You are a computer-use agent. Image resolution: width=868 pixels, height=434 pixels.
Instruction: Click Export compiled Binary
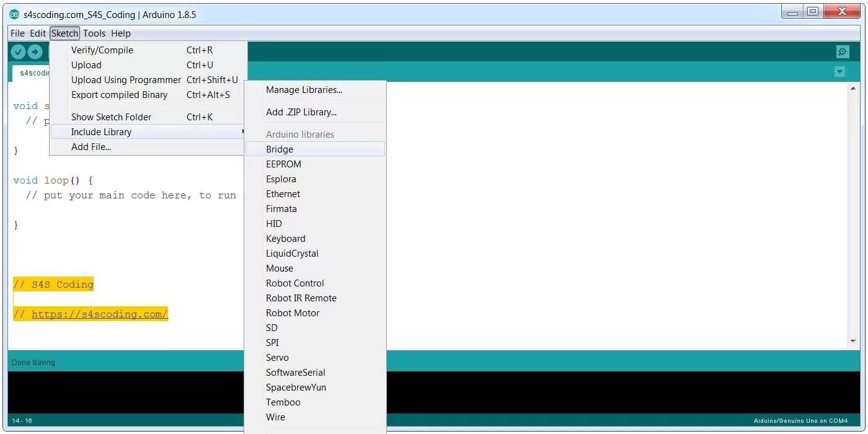pyautogui.click(x=120, y=95)
